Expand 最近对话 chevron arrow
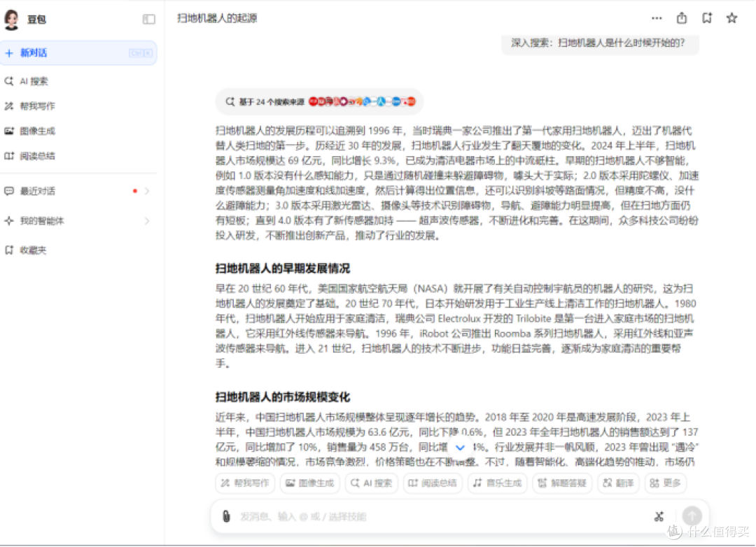 (147, 192)
